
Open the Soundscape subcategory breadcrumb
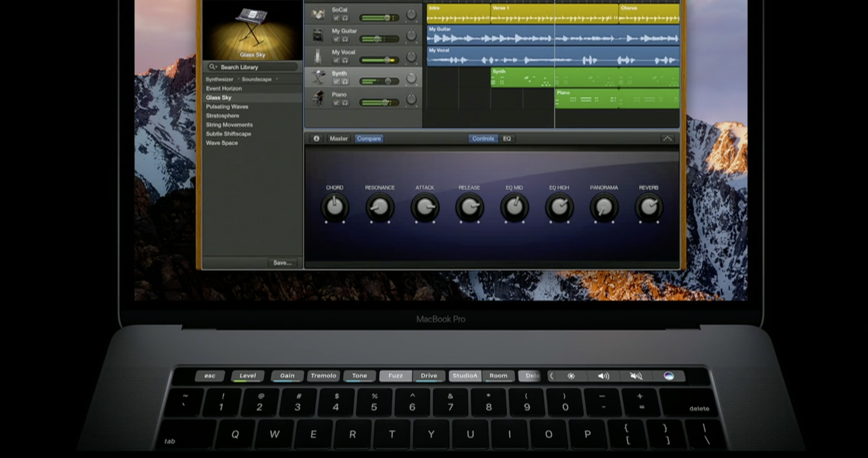(x=256, y=79)
